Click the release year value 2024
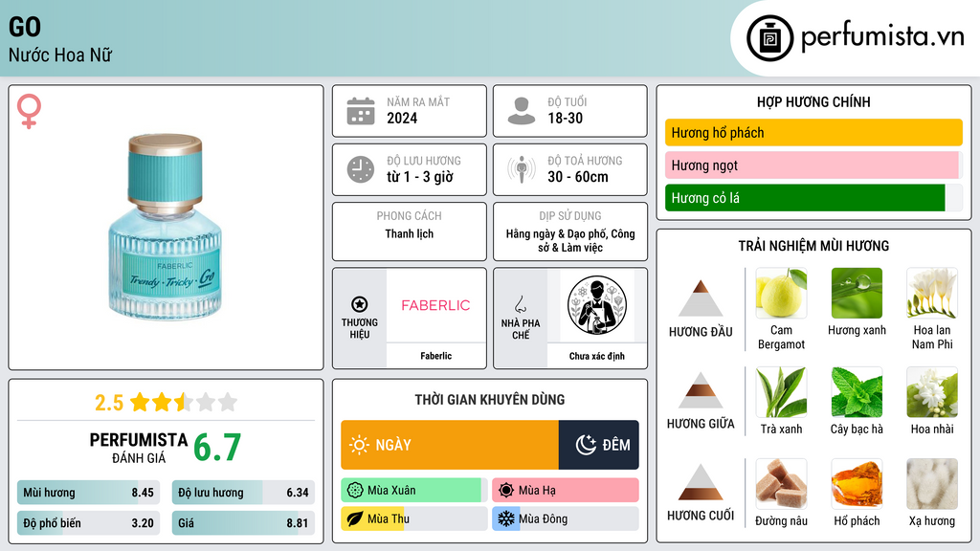 [x=402, y=118]
